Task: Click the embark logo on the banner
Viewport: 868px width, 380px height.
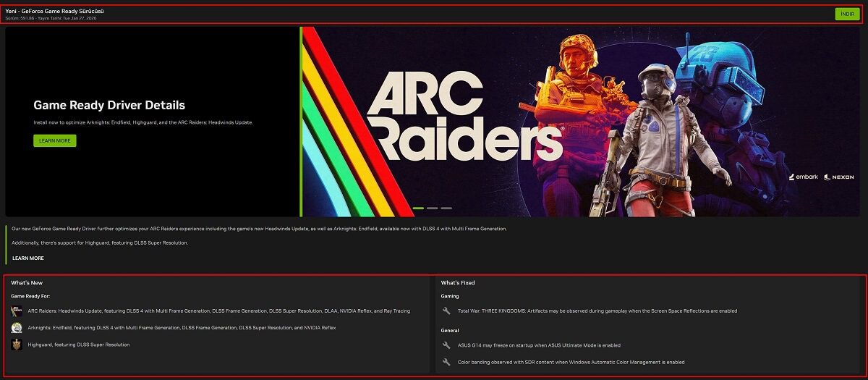Action: 804,177
